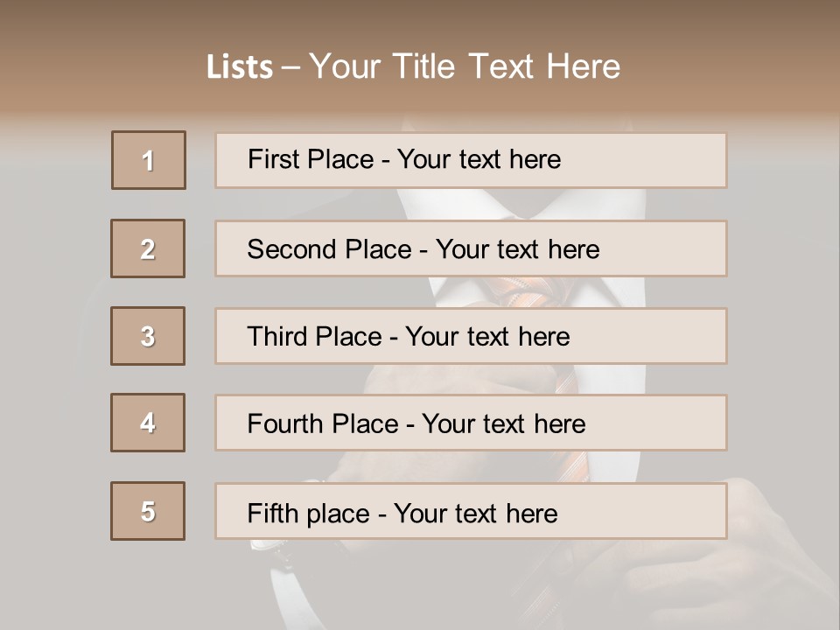Click the "Fourth Place" text
The width and height of the screenshot is (840, 630).
pos(322,424)
